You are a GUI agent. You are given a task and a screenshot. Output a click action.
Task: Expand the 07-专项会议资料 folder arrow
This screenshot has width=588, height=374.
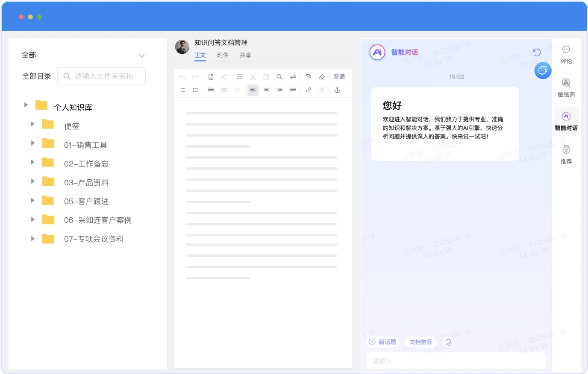coord(32,239)
